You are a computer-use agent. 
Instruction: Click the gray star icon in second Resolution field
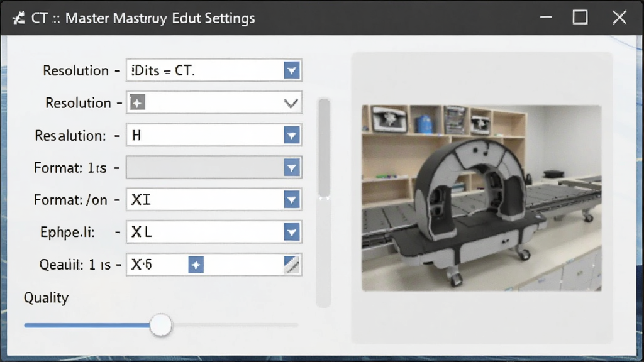click(138, 102)
